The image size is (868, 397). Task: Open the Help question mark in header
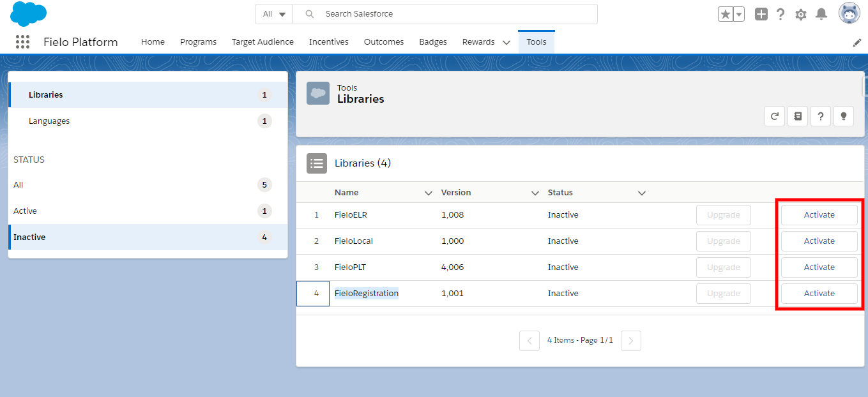[x=780, y=14]
